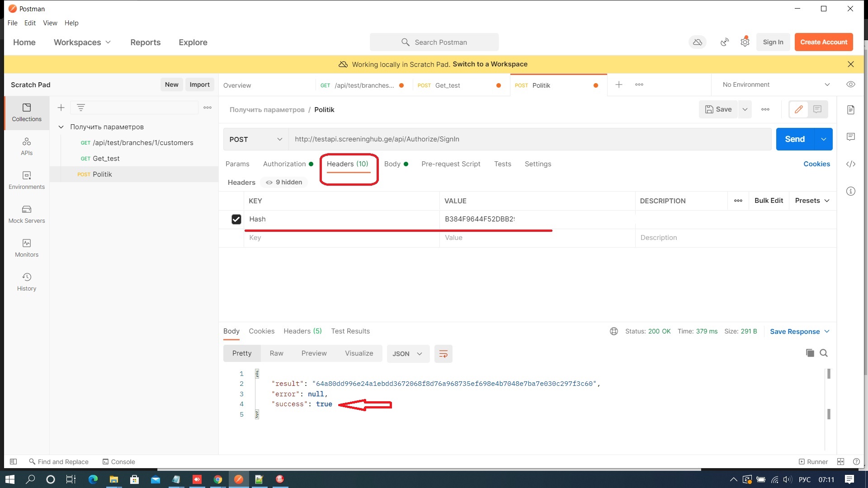Open tab options three-dots menu
868x488 pixels.
639,84
